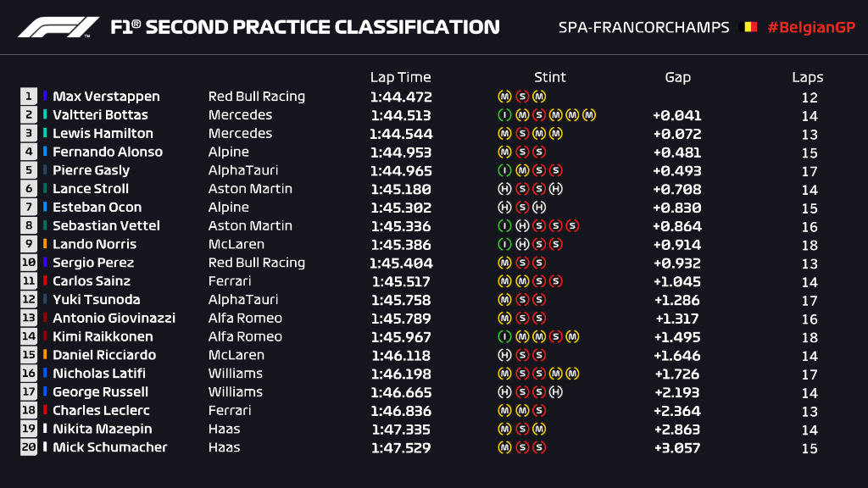This screenshot has width=868, height=488.
Task: Click the F1 logo in the header
Action: click(58, 27)
